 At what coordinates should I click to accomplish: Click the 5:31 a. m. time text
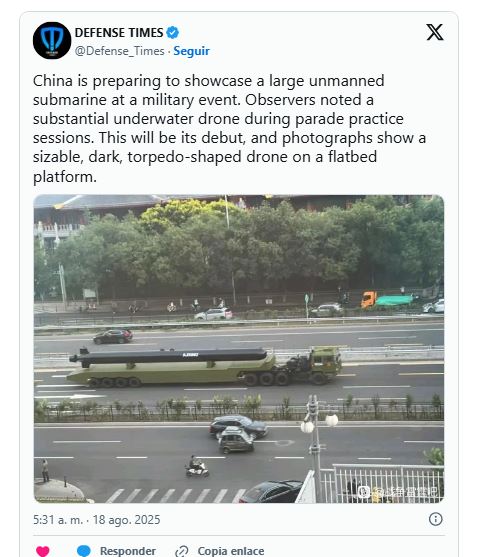tap(58, 520)
